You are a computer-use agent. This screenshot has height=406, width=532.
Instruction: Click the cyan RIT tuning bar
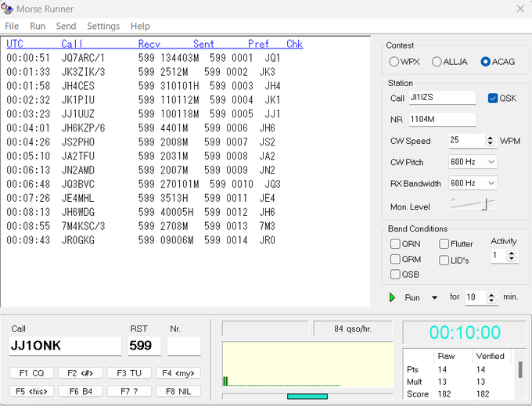(x=307, y=396)
